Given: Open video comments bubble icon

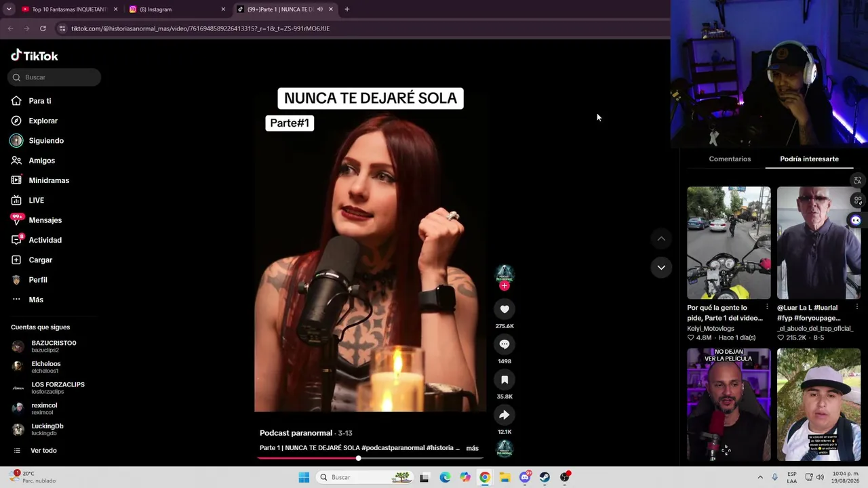Looking at the screenshot, I should coord(505,344).
